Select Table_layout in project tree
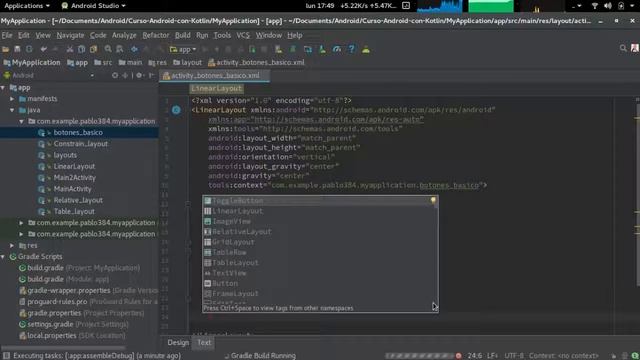Image resolution: width=640 pixels, height=360 pixels. [x=74, y=211]
